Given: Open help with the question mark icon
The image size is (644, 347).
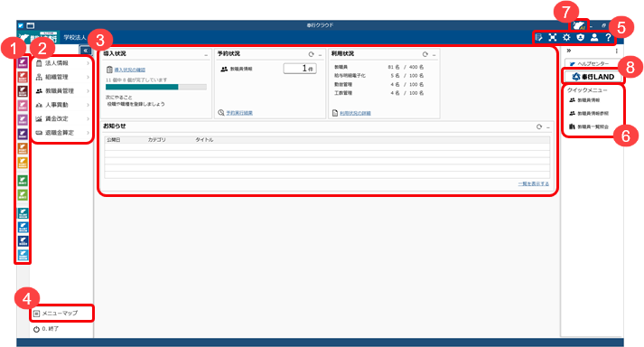Looking at the screenshot, I should point(608,37).
